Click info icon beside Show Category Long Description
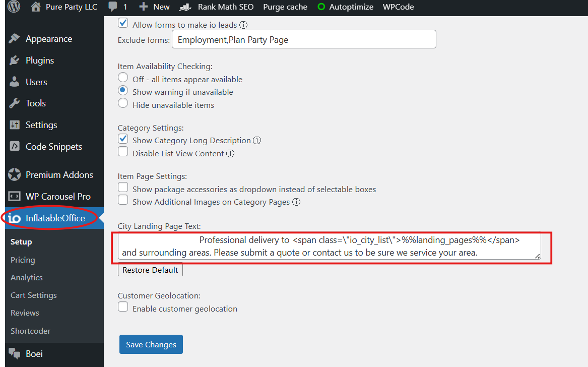The width and height of the screenshot is (588, 367). [x=257, y=141]
